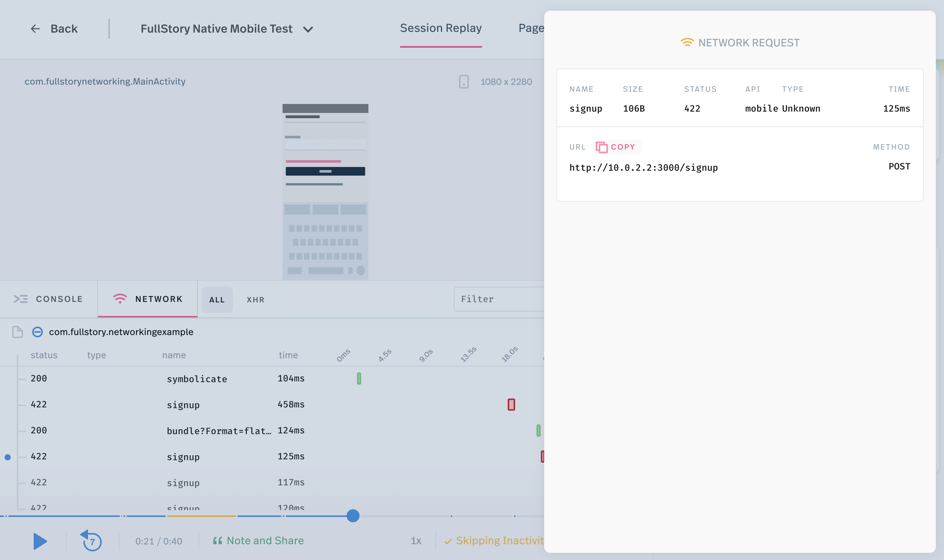Switch to Session Replay tab
The height and width of the screenshot is (560, 944).
tap(441, 28)
